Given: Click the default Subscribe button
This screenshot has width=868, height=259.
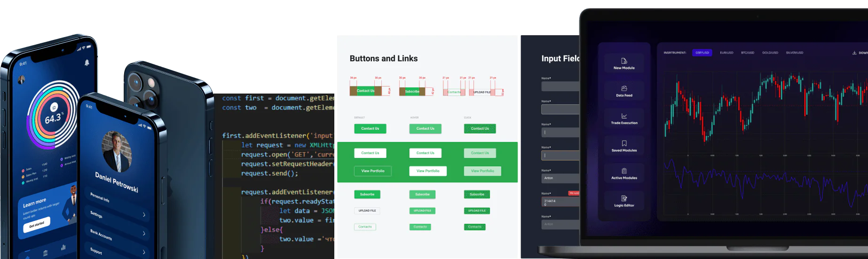Looking at the screenshot, I should point(367,194).
